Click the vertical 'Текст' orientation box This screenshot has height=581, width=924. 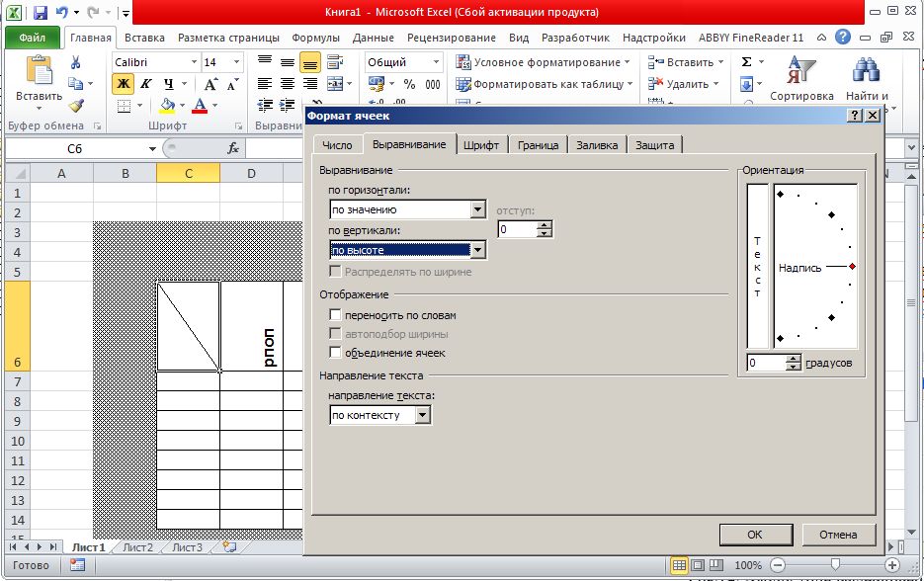pyautogui.click(x=758, y=267)
